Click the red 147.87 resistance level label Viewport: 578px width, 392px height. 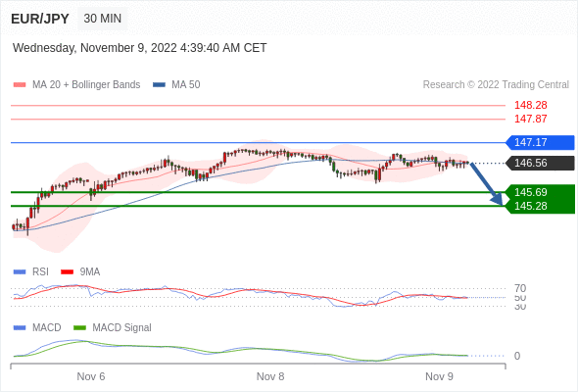(531, 119)
